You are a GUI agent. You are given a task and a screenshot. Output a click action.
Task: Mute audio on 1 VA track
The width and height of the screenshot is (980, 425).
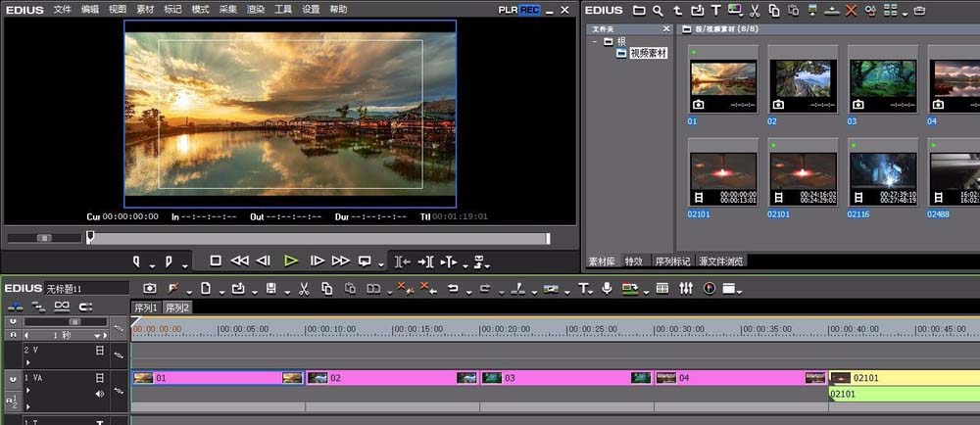pyautogui.click(x=99, y=394)
